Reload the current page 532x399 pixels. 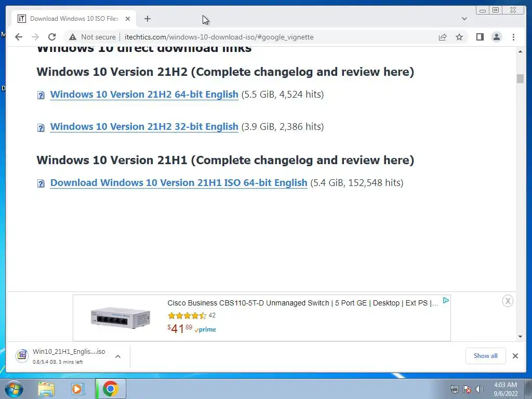coord(52,37)
